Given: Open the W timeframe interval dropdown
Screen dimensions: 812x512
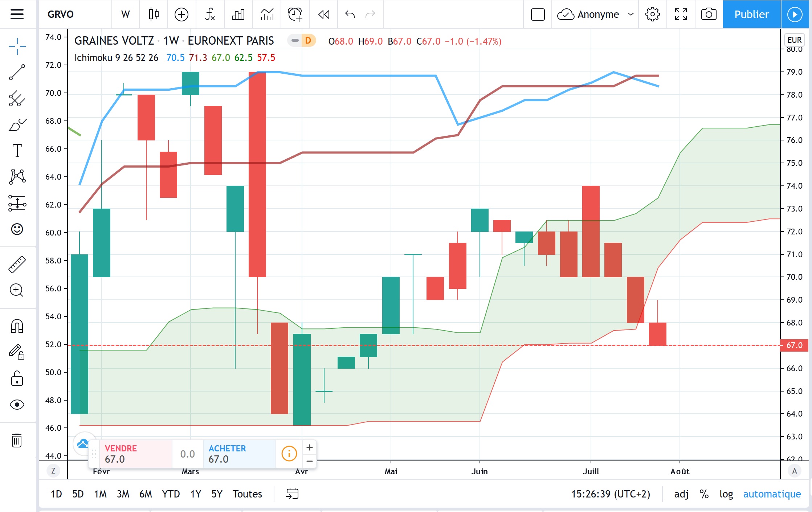Looking at the screenshot, I should (x=126, y=14).
